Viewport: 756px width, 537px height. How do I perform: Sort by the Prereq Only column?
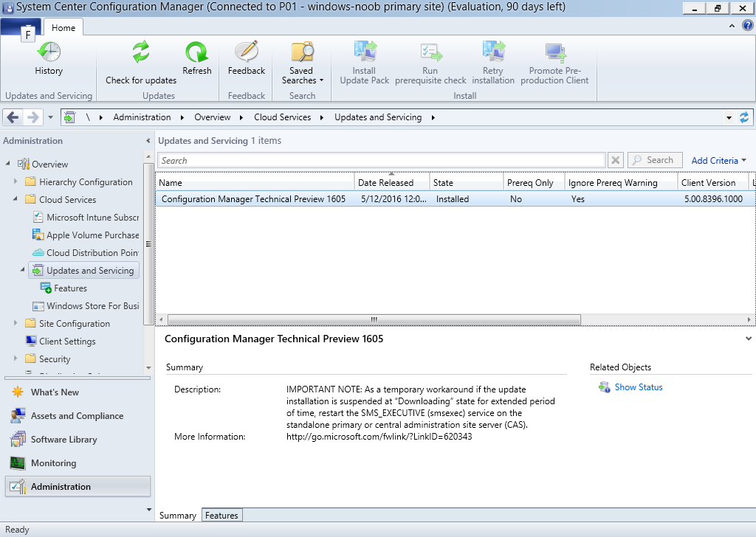pyautogui.click(x=534, y=182)
